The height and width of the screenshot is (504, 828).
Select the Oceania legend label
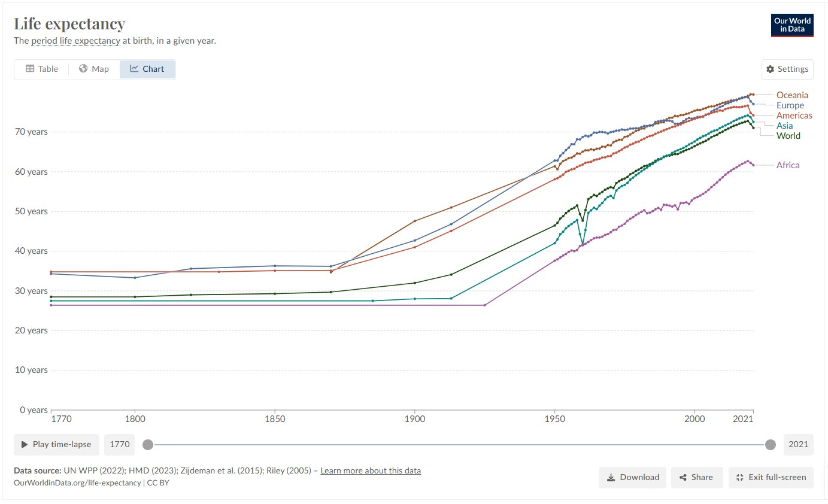tap(791, 95)
